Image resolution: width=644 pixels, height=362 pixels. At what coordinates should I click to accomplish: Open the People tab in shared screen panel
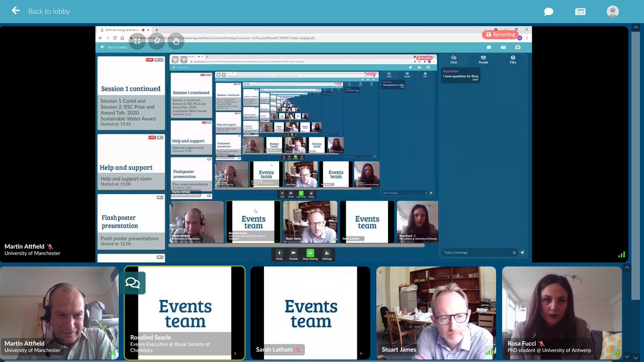(483, 60)
